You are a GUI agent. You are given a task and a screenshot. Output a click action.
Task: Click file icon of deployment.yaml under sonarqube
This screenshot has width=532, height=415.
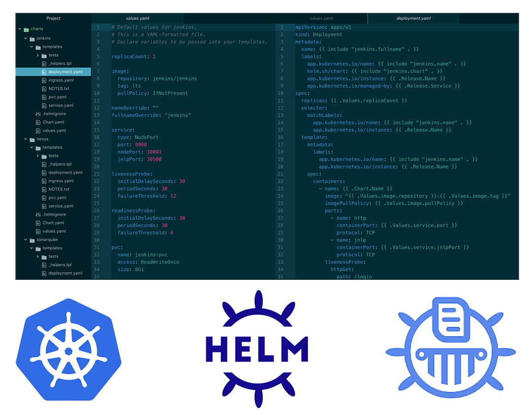pos(44,274)
